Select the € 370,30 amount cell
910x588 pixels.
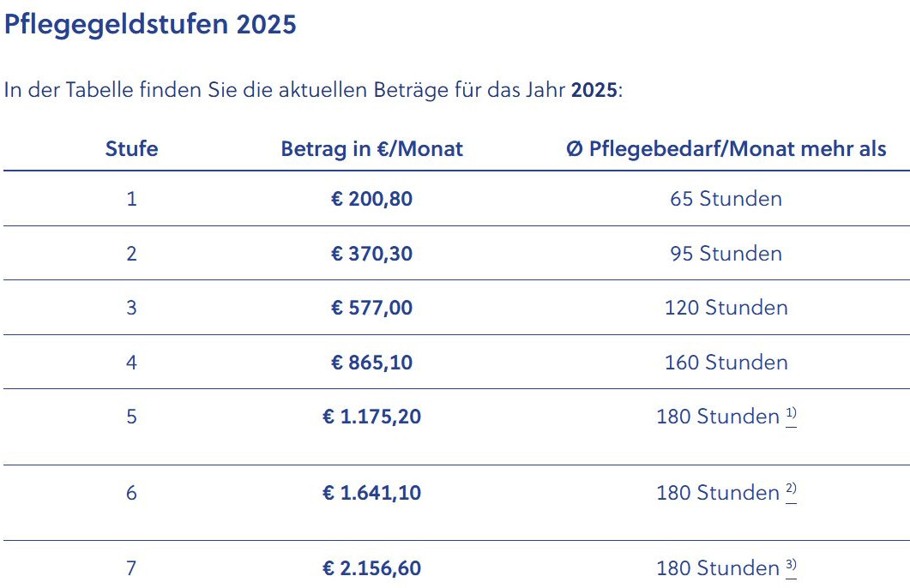(371, 254)
